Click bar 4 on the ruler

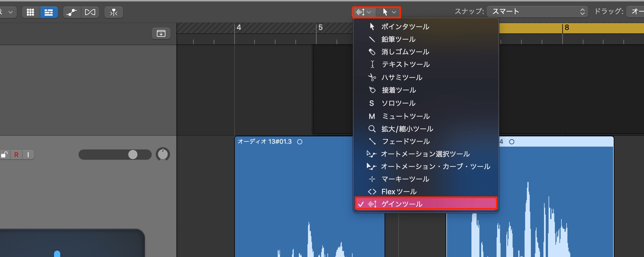click(x=239, y=27)
